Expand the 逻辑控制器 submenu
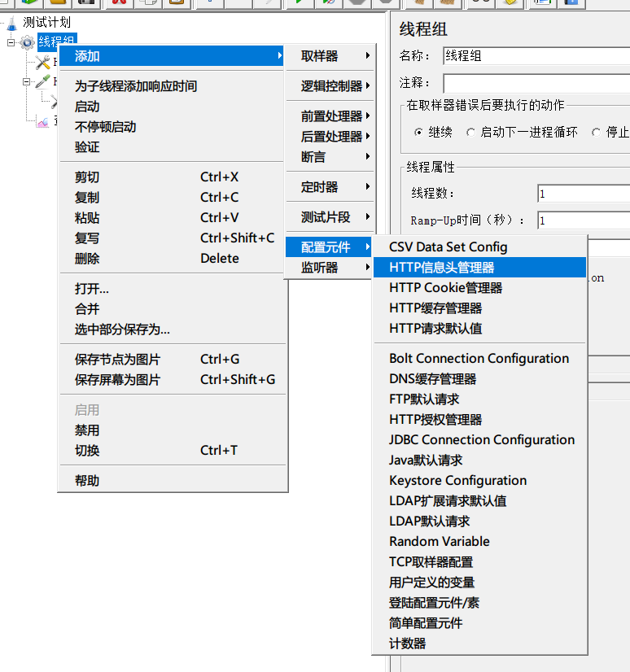Image resolution: width=630 pixels, height=672 pixels. (330, 85)
